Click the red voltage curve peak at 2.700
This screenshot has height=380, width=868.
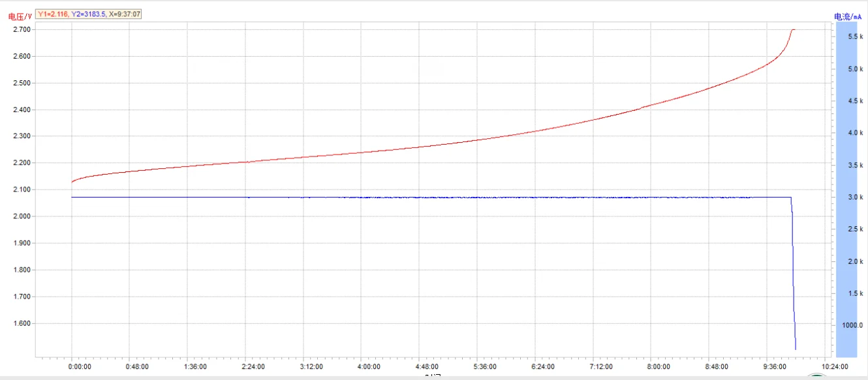click(x=793, y=30)
